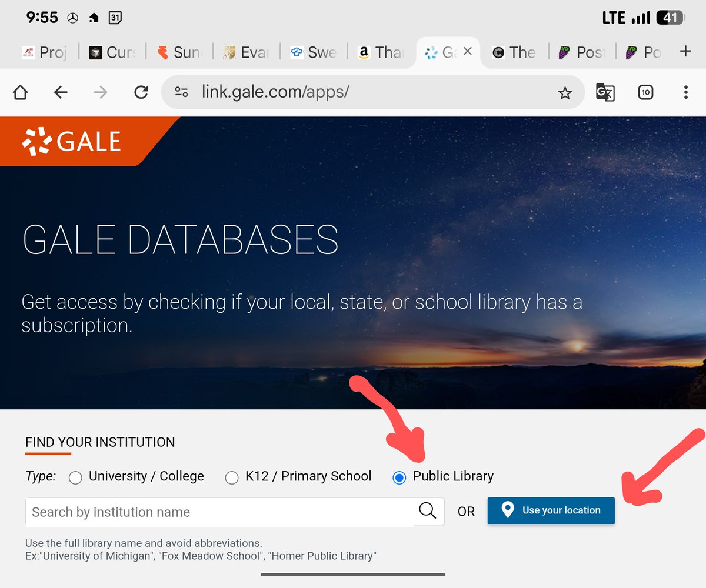Click the magnifier search icon
The height and width of the screenshot is (588, 706).
(428, 510)
